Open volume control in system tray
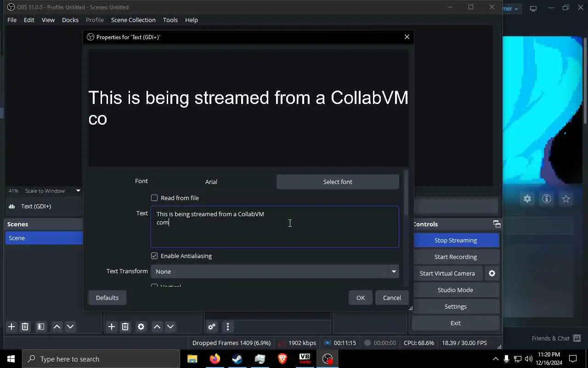Viewport: 588px width, 368px height. click(x=529, y=359)
